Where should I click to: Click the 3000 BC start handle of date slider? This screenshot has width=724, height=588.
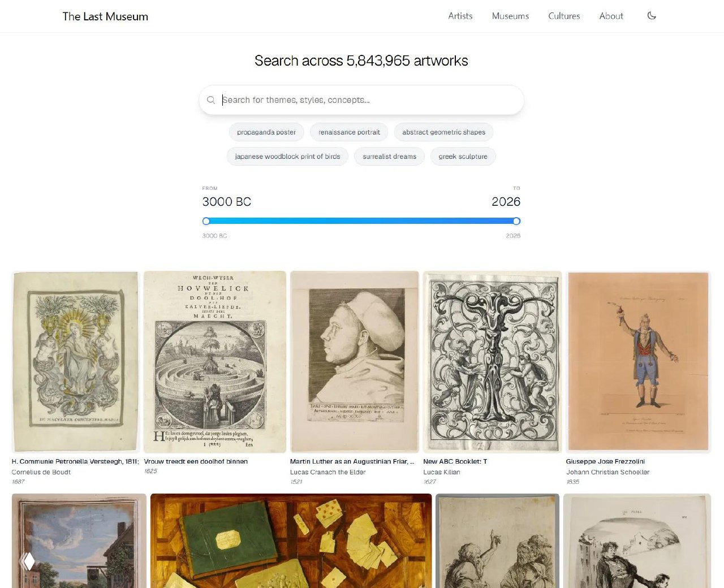tap(206, 221)
